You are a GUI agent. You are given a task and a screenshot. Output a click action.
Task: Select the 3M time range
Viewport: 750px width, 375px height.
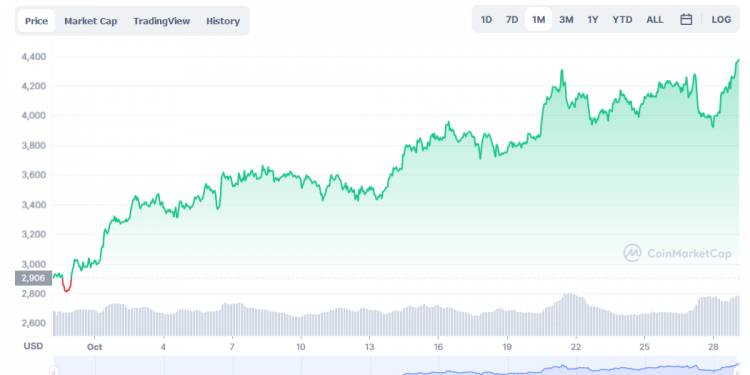(566, 20)
